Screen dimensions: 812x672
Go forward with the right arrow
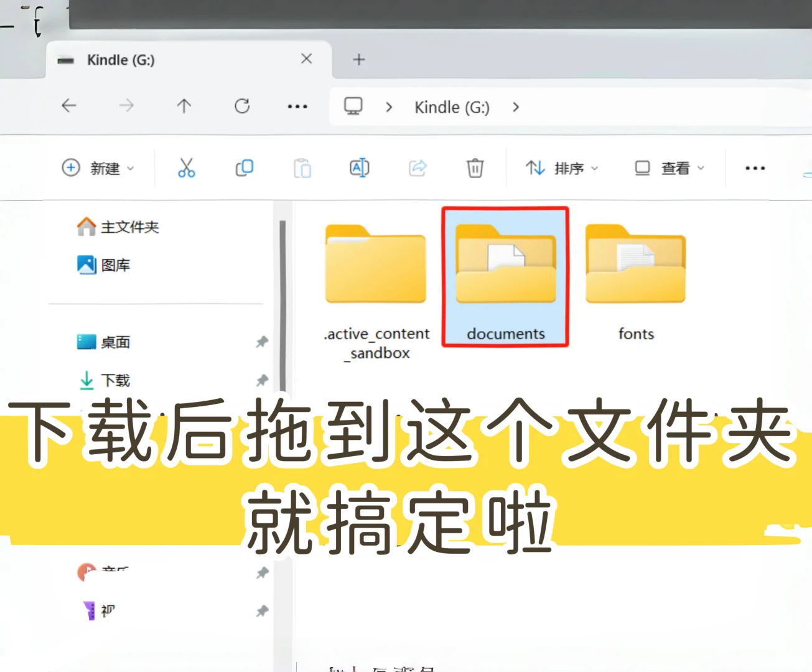coord(126,106)
